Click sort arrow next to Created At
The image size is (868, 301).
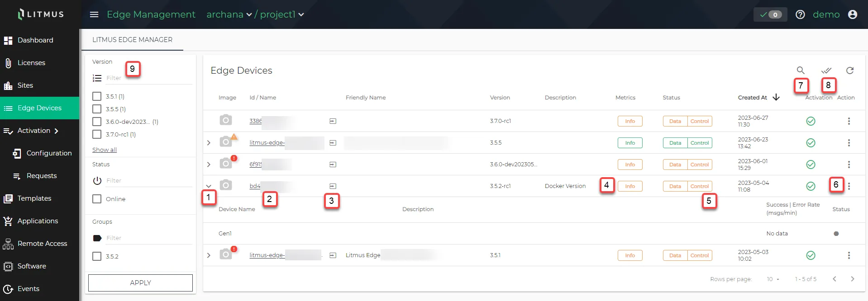point(776,97)
